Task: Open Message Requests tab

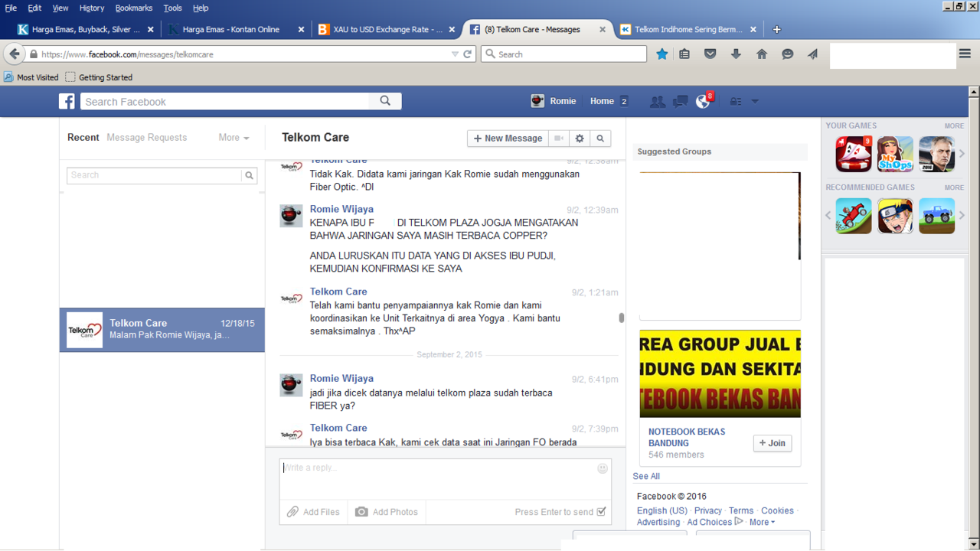Action: pos(147,138)
